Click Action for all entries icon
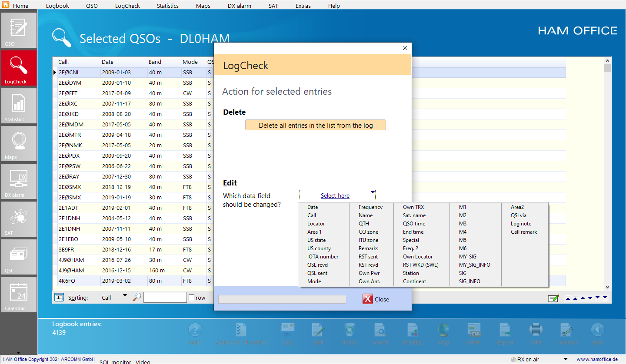Image resolution: width=626 pixels, height=364 pixels. [x=241, y=334]
